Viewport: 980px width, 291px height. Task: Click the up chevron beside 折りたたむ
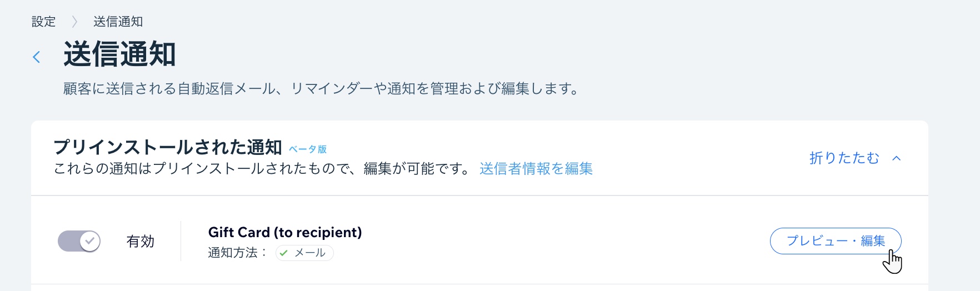896,158
